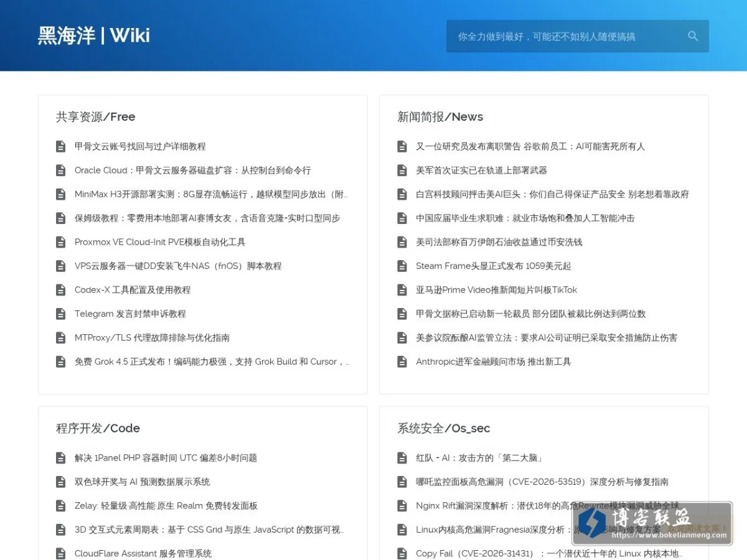Viewport: 747px width, 560px height.
Task: Open news 中国应届毕业生求职难
Action: 525,218
